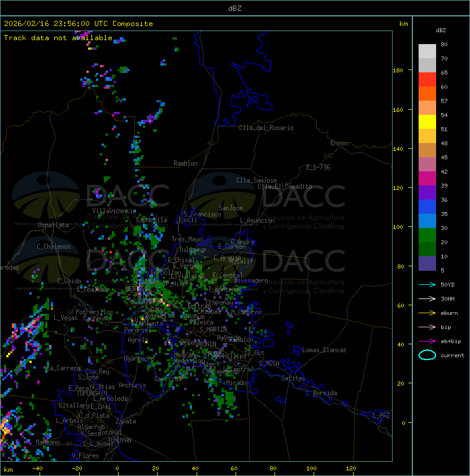The width and height of the screenshot is (470, 476).
Task: Click the Ramblon label near top center
Action: point(185,163)
